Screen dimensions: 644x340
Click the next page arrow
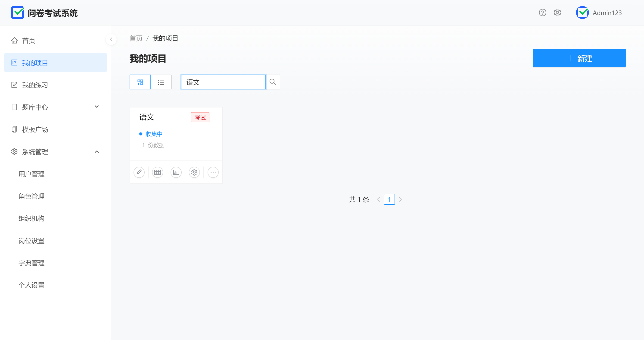(x=401, y=199)
